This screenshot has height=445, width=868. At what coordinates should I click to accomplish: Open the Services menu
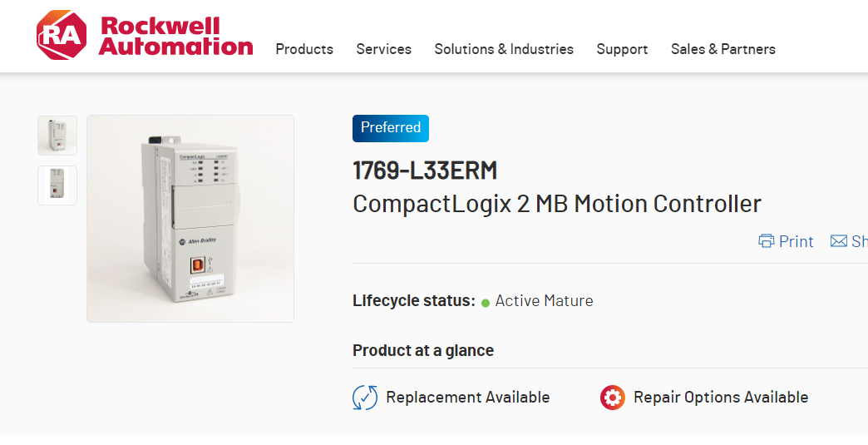click(x=383, y=49)
